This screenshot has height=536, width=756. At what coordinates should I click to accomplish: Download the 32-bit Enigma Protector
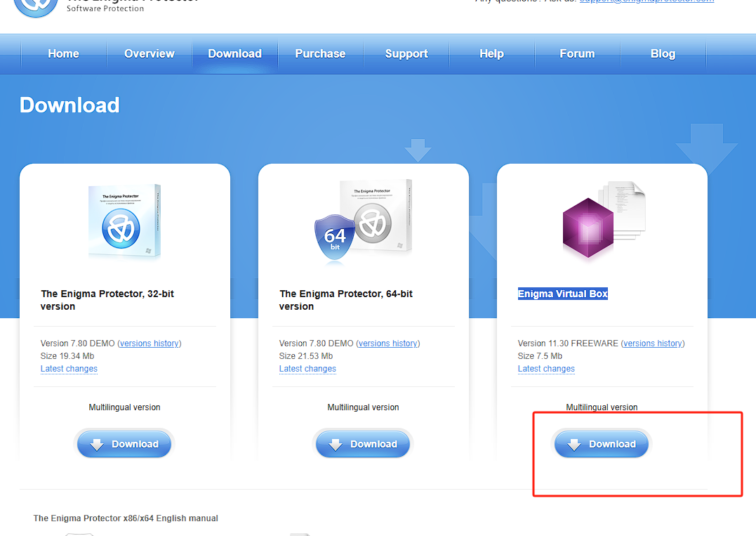point(124,444)
